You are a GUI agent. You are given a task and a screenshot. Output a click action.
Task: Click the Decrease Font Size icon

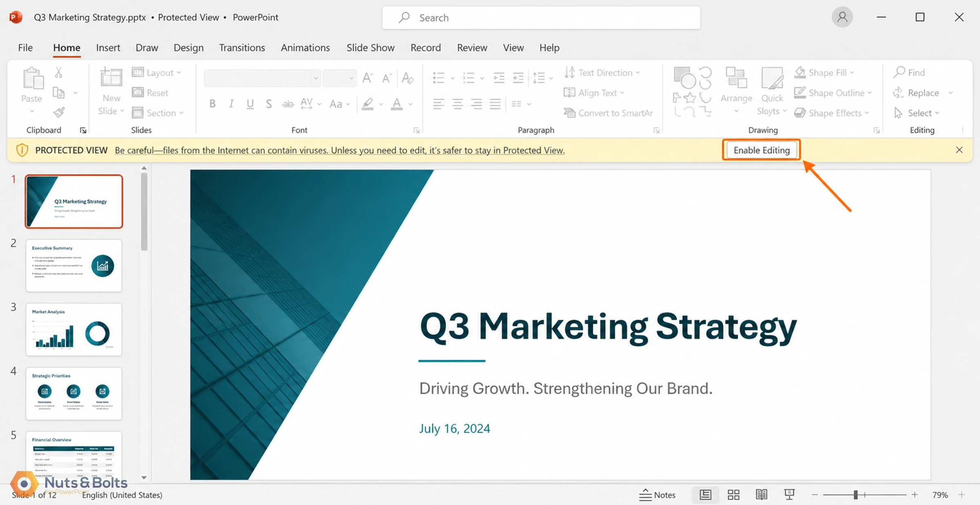386,78
